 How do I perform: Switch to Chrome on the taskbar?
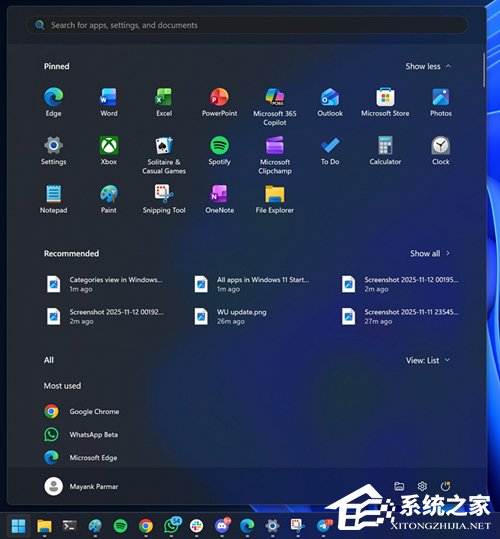[146, 526]
